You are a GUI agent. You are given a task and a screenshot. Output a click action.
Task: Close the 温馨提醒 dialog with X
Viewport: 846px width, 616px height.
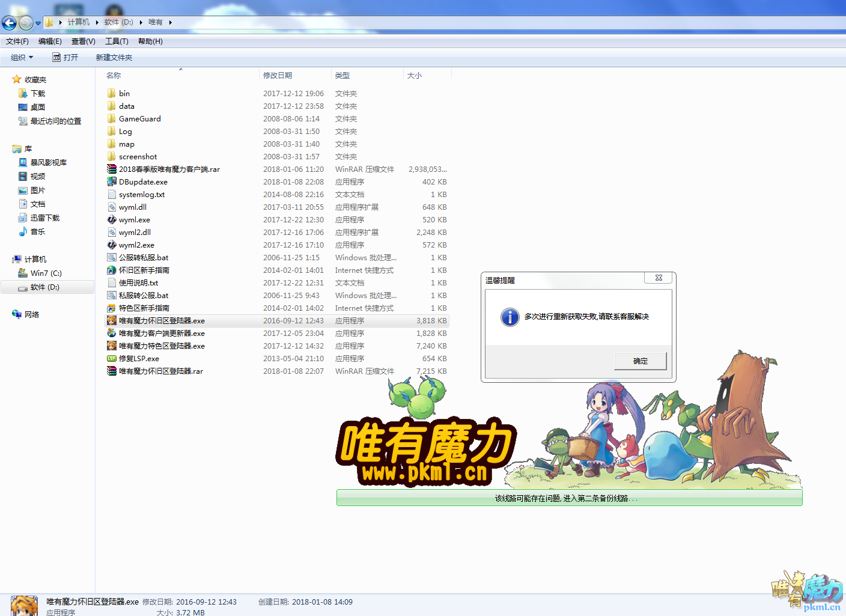659,278
